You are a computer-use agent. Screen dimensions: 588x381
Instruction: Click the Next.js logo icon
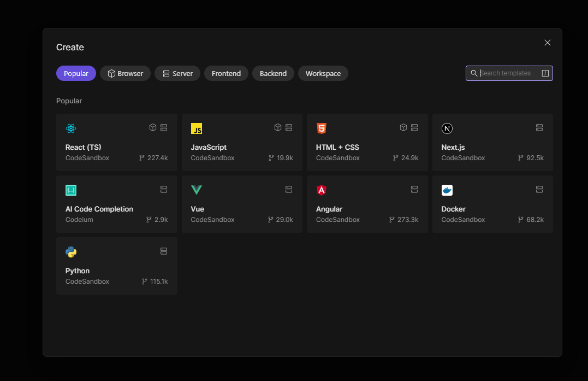(447, 128)
